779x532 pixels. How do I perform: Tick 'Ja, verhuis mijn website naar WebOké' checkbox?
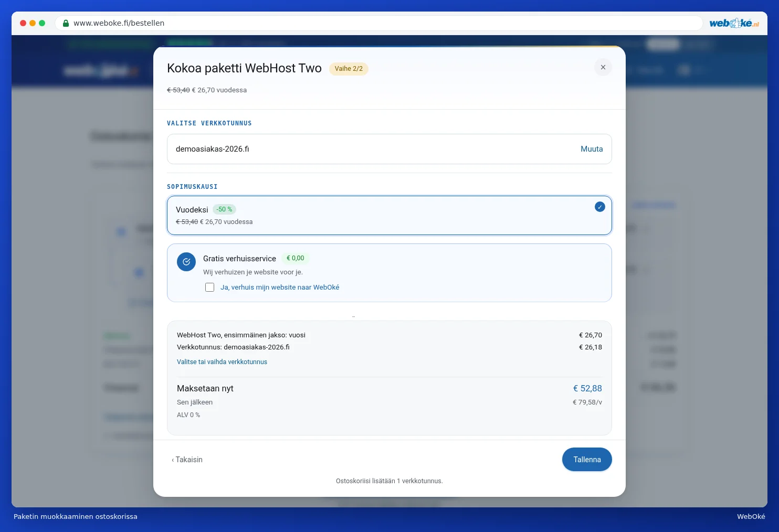tap(209, 287)
